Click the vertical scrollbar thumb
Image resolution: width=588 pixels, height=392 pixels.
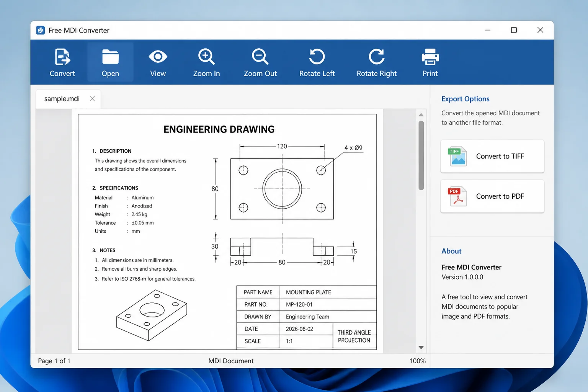[x=421, y=155]
